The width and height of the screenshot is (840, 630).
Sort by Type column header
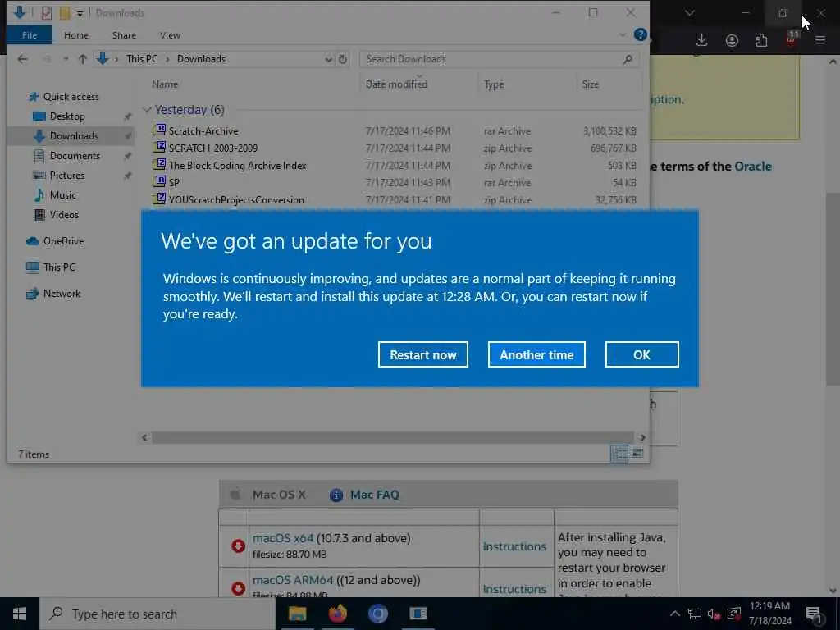click(494, 84)
